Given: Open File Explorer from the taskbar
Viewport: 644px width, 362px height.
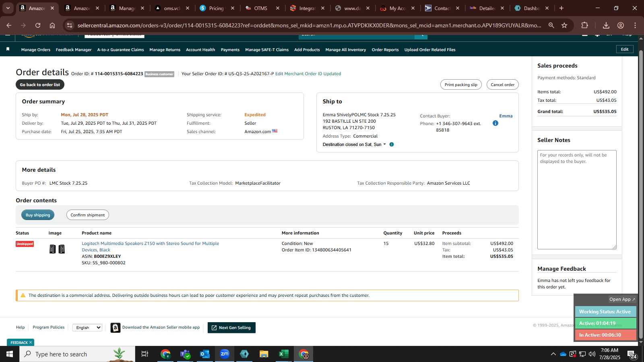Looking at the screenshot, I should click(264, 354).
